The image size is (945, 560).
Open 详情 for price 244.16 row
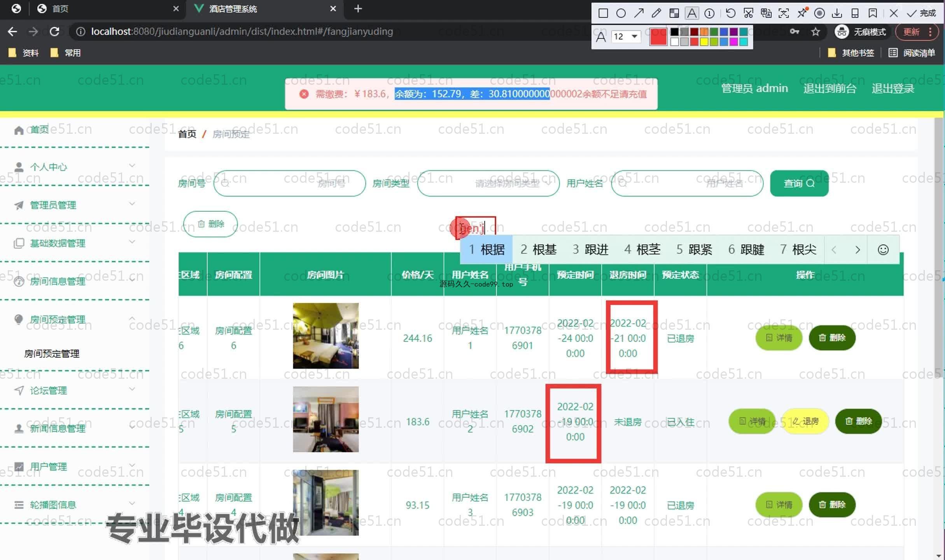779,338
